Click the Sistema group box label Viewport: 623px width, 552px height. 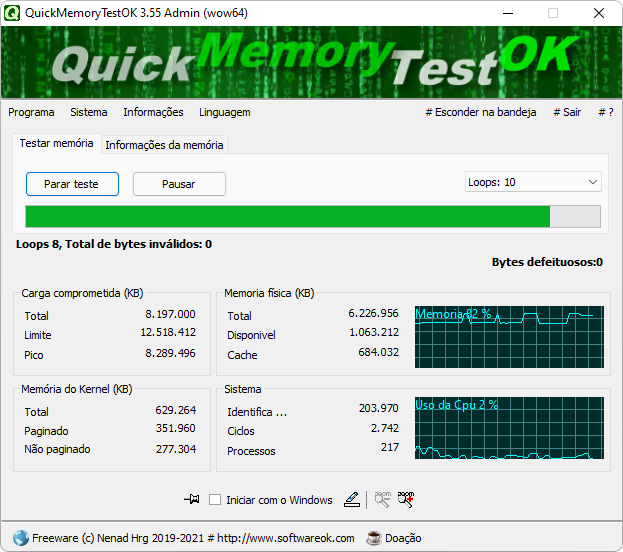[x=242, y=389]
